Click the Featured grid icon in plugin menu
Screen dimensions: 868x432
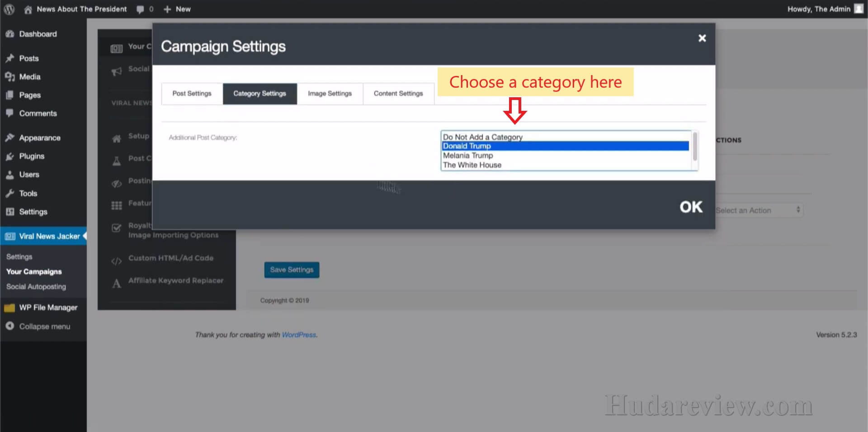[117, 206]
